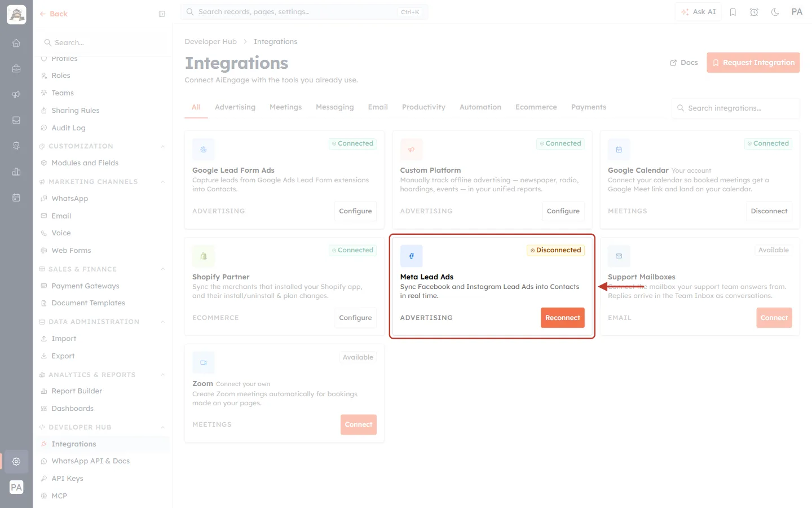
Task: Click the Search integrations field
Action: pyautogui.click(x=736, y=108)
